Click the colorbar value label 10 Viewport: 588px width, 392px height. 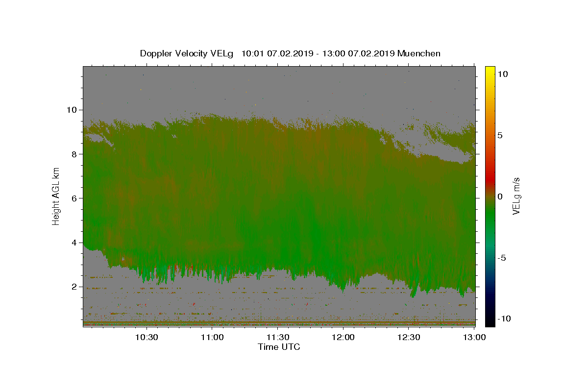pyautogui.click(x=503, y=74)
